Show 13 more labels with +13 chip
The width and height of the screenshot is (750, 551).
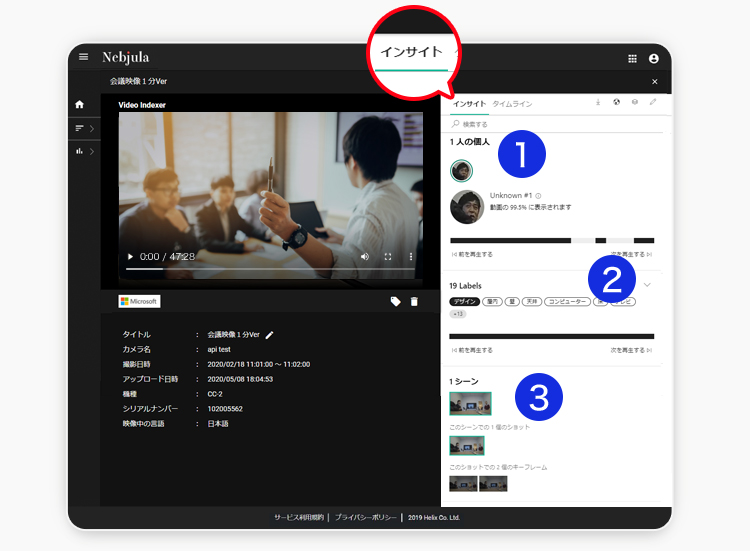tap(458, 314)
